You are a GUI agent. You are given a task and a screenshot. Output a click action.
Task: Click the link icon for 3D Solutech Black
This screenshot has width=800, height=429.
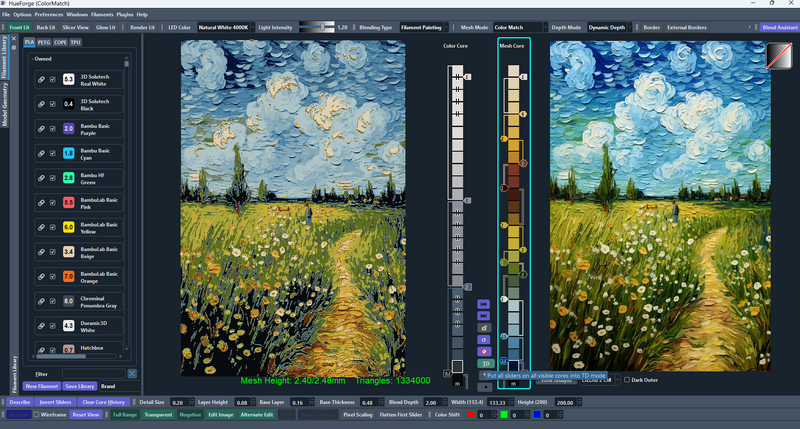(41, 104)
